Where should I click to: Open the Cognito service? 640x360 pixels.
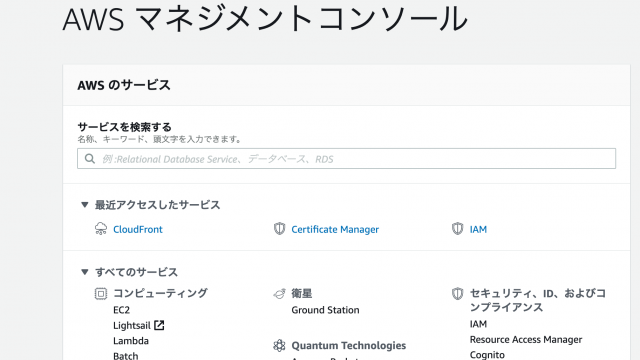(487, 355)
